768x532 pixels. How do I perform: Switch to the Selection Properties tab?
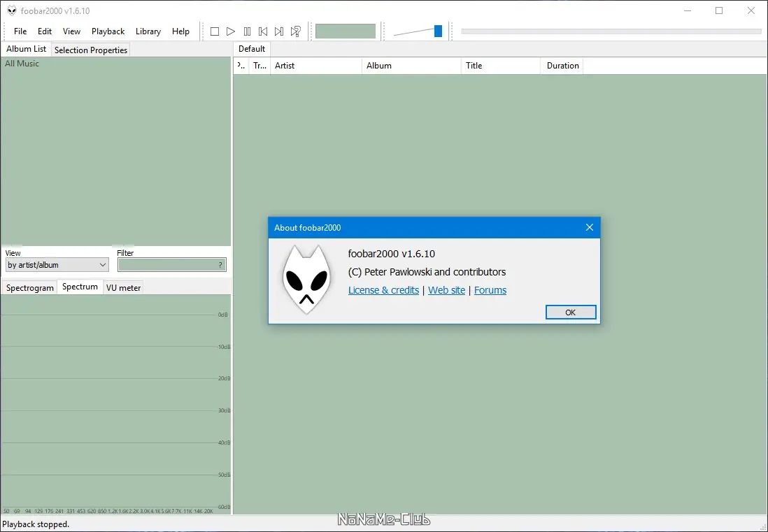click(91, 50)
